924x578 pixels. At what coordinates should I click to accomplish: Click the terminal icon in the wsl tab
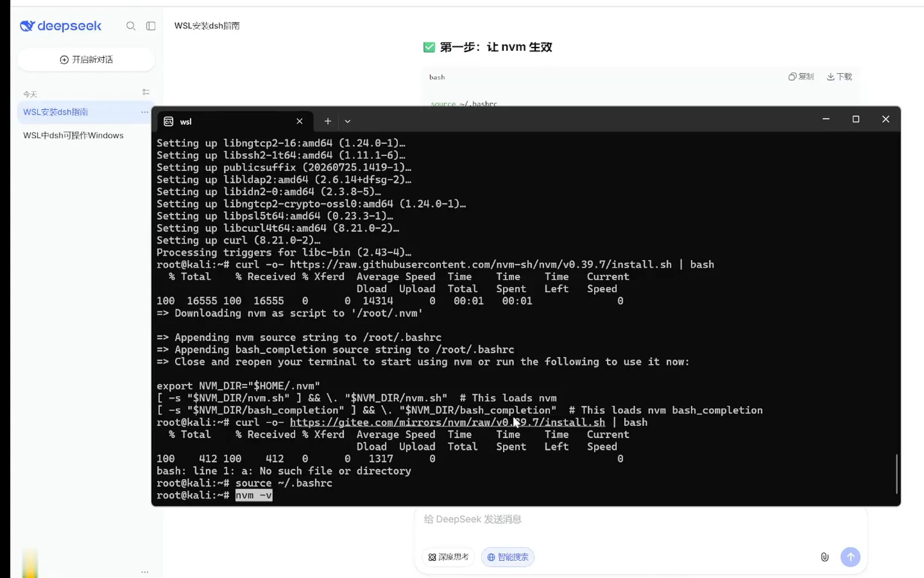coord(169,121)
